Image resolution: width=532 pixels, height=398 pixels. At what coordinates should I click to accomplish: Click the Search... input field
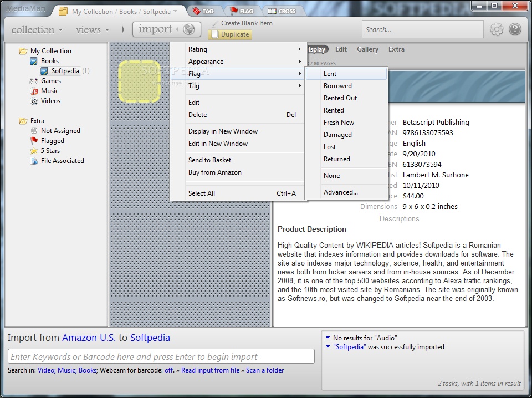[423, 29]
